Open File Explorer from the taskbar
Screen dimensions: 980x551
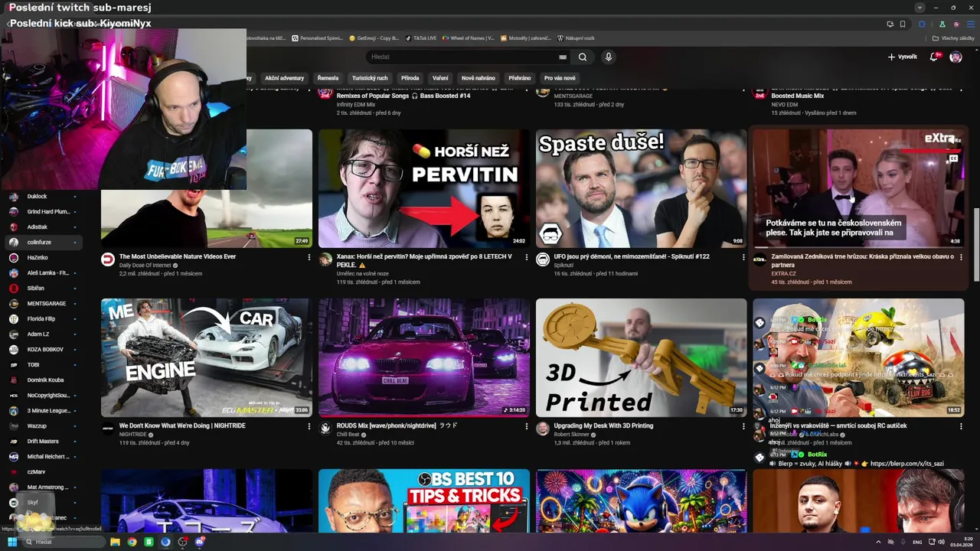click(115, 542)
